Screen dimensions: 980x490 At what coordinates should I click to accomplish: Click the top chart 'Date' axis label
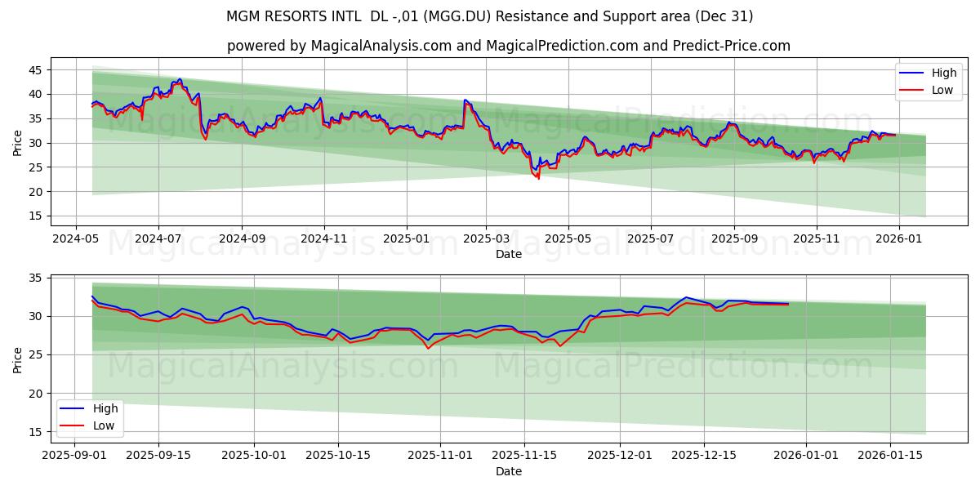click(x=509, y=254)
